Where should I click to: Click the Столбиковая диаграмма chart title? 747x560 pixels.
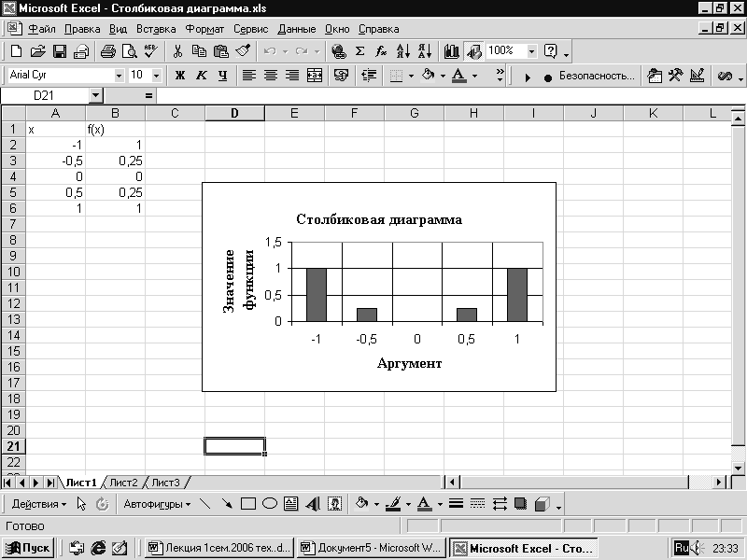click(x=379, y=219)
